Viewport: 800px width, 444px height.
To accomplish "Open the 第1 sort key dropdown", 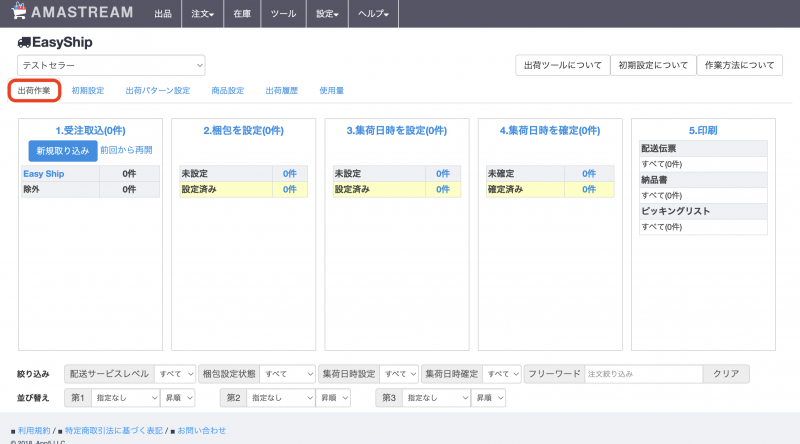I will pyautogui.click(x=126, y=398).
